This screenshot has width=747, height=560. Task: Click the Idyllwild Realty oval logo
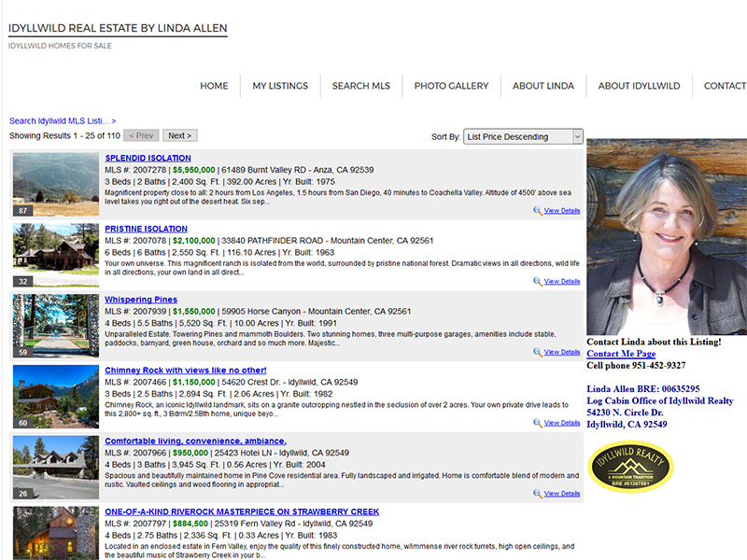631,467
